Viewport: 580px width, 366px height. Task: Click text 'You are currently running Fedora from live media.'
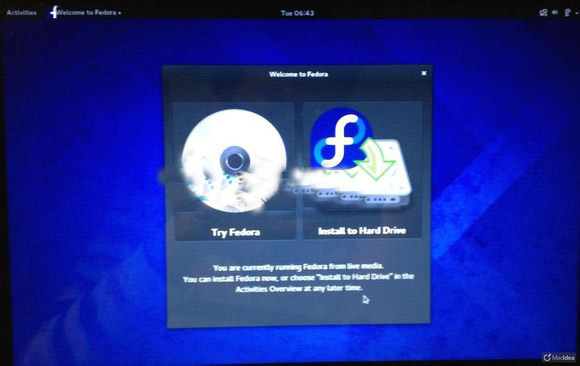299,266
